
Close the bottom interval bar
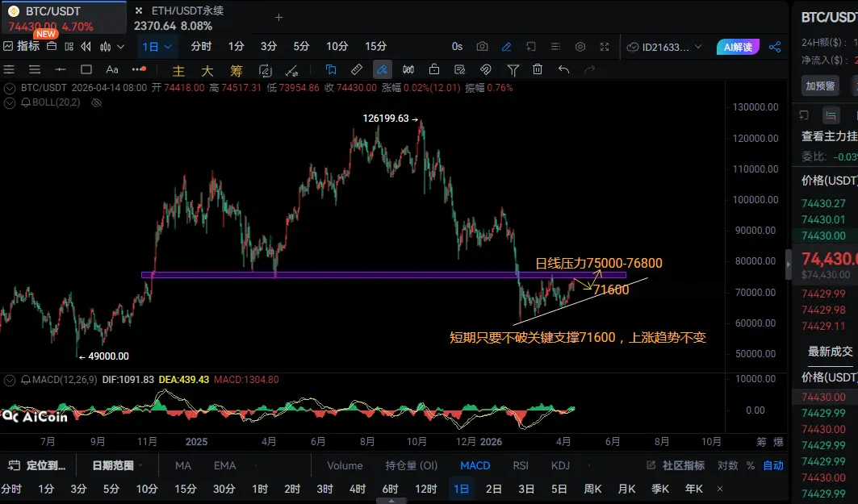tap(720, 489)
